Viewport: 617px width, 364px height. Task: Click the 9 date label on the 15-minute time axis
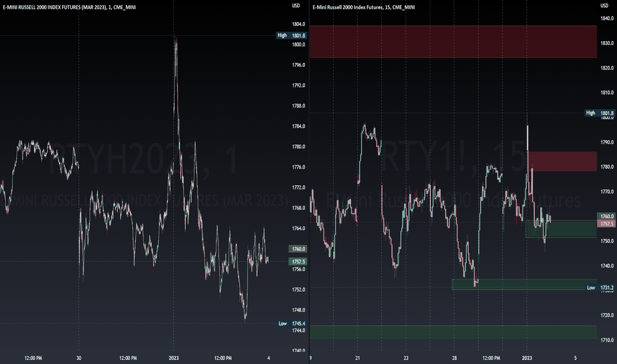pos(311,358)
